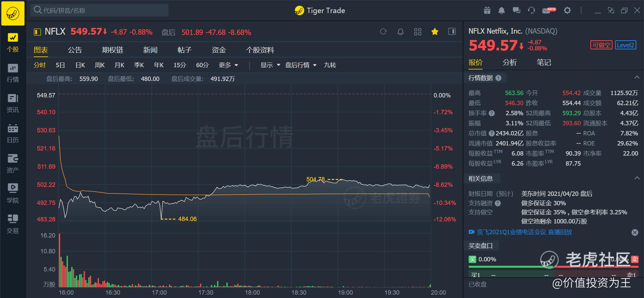Select the 日K daily candlestick timeframe

(x=80, y=65)
